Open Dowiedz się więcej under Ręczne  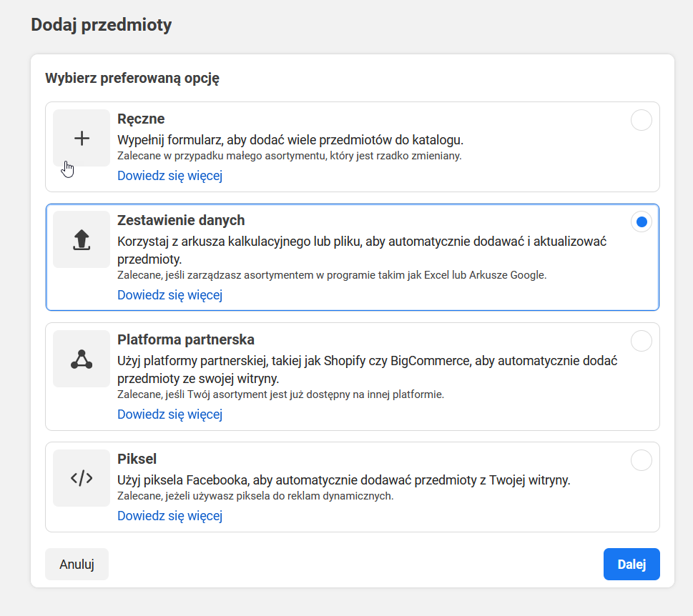tap(169, 176)
